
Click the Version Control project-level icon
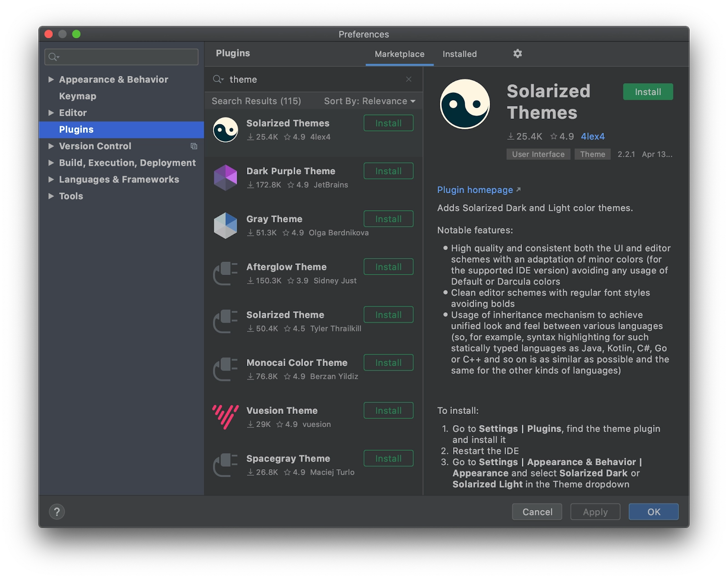click(194, 146)
